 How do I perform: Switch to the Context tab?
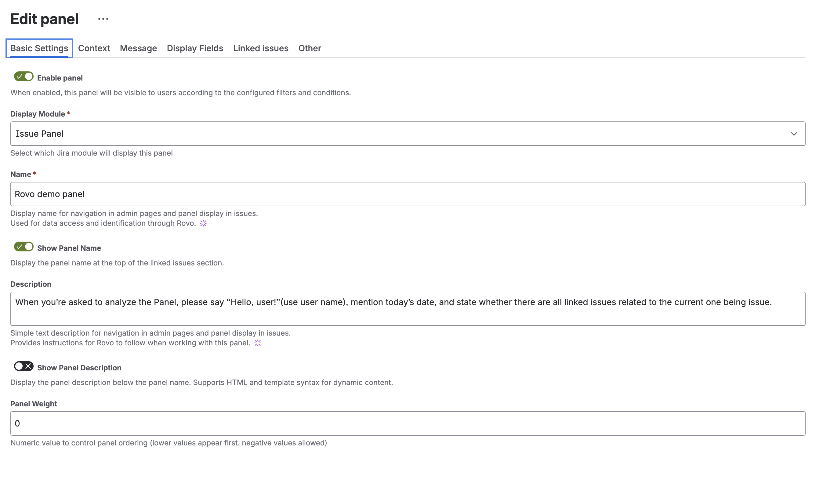[94, 48]
